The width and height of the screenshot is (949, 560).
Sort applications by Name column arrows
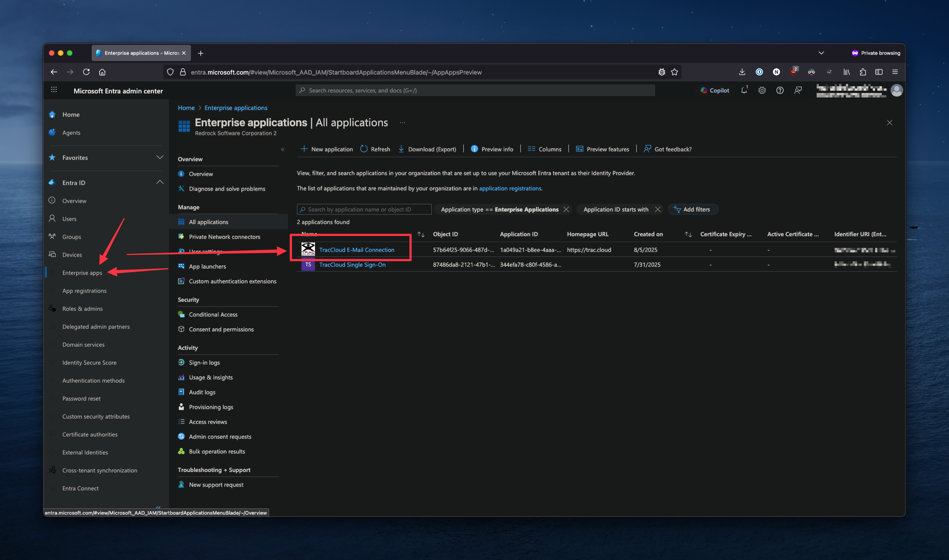(x=421, y=234)
